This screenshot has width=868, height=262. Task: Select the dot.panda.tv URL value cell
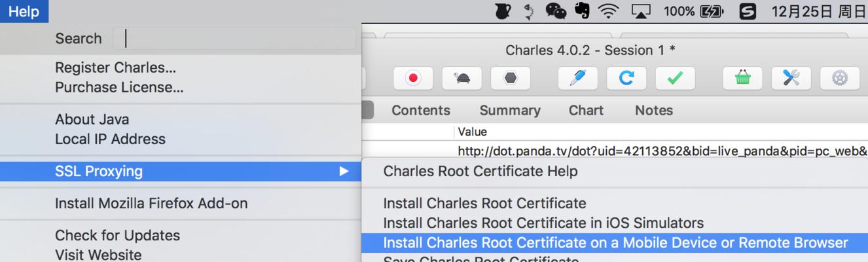(x=662, y=151)
